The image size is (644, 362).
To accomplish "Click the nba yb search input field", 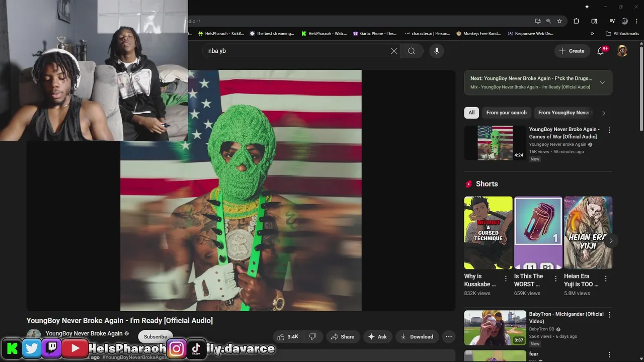I will tap(297, 51).
